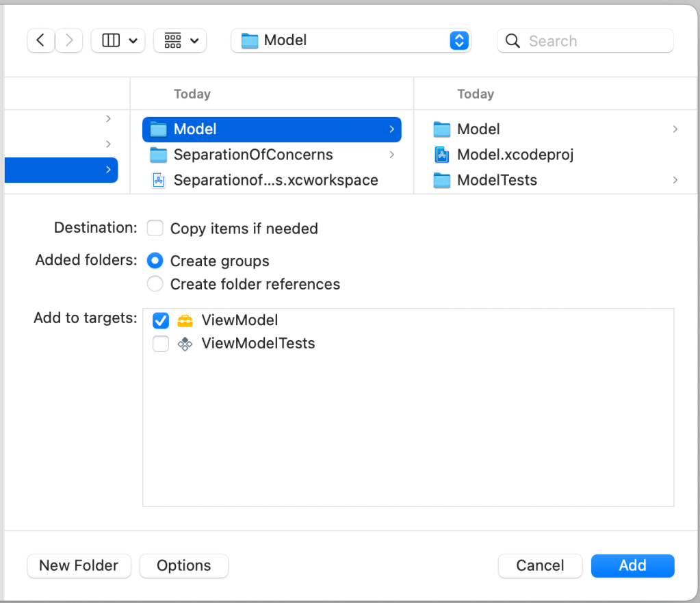The height and width of the screenshot is (603, 700).
Task: Click the ViewModelTests target icon
Action: [x=185, y=344]
